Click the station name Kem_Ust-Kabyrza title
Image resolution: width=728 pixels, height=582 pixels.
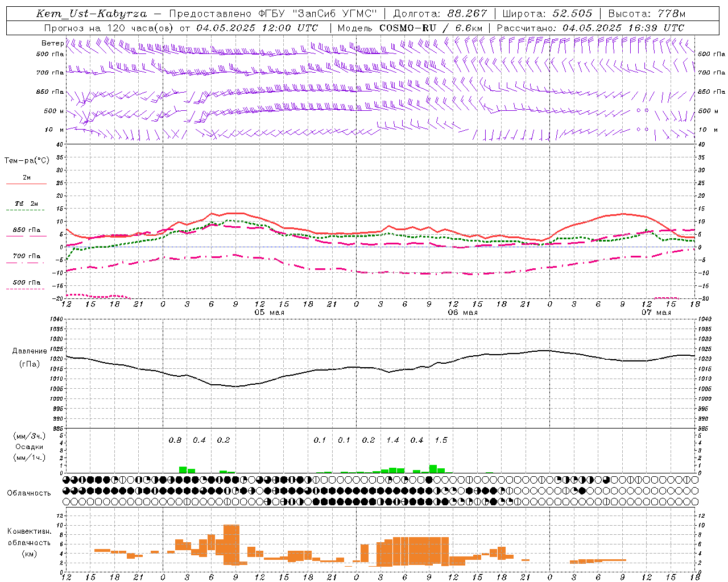point(92,14)
